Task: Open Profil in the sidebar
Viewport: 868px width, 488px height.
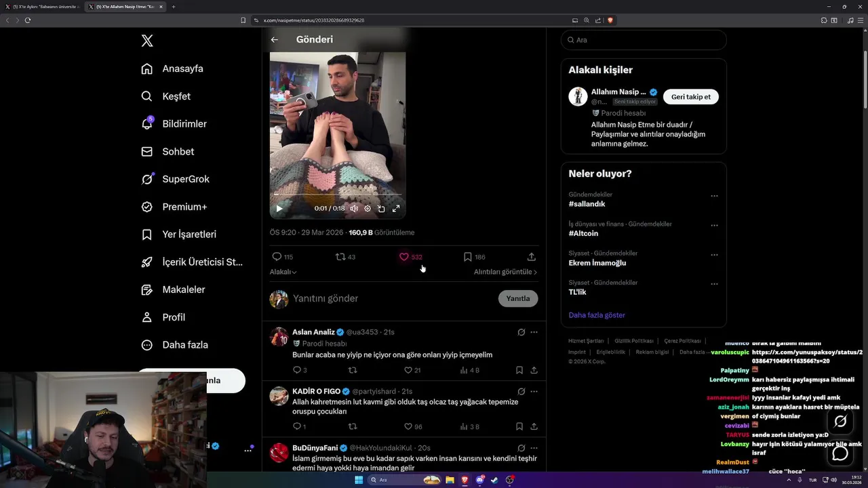Action: pos(163,317)
